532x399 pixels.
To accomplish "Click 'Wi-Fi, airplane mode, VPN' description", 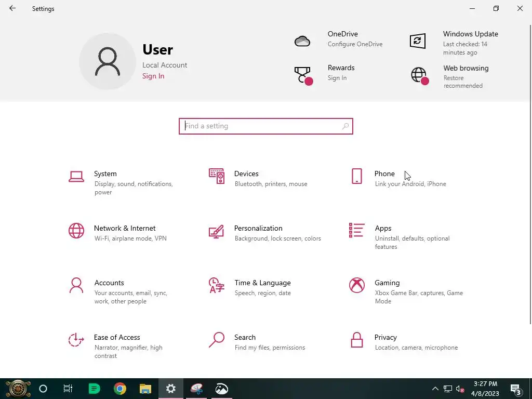I will [130, 238].
